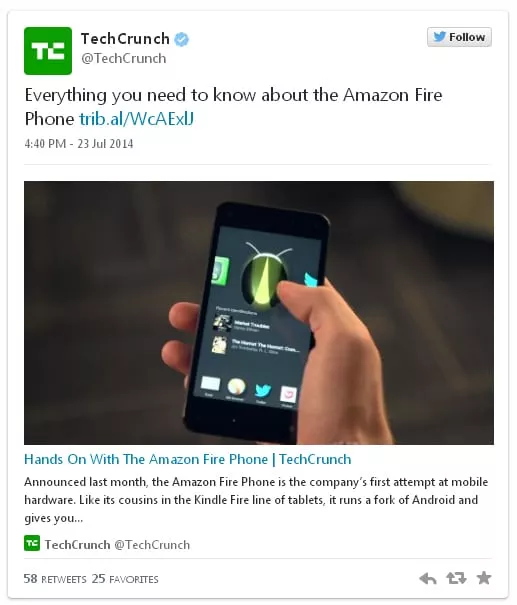
Task: Open the Hands On With The Amazon Fire Phone headline
Action: pyautogui.click(x=188, y=459)
